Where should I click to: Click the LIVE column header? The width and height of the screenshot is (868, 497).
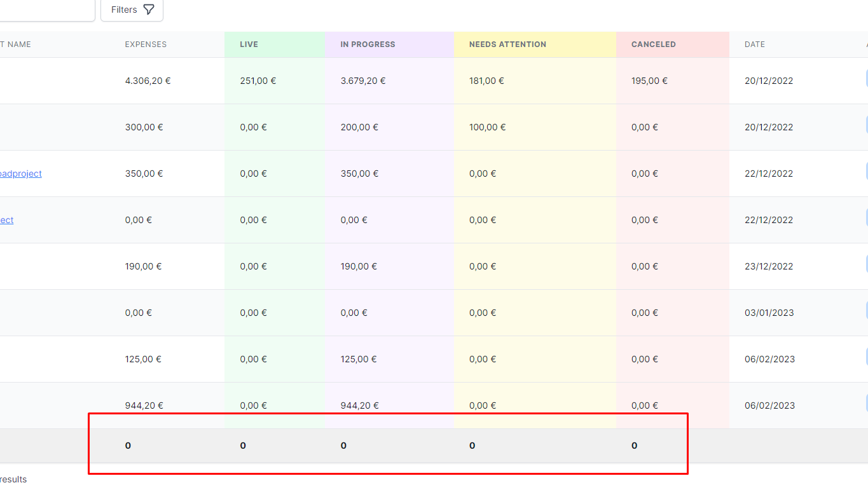(249, 44)
